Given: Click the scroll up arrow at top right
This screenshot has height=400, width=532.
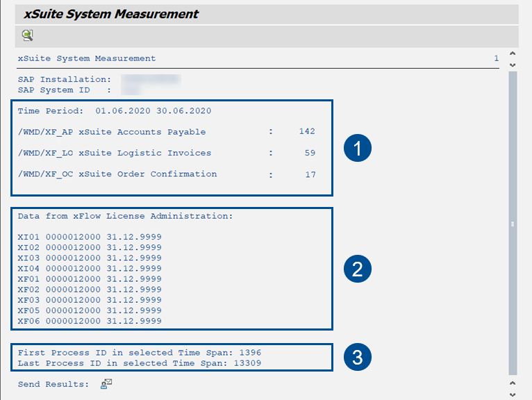Looking at the screenshot, I should [513, 53].
